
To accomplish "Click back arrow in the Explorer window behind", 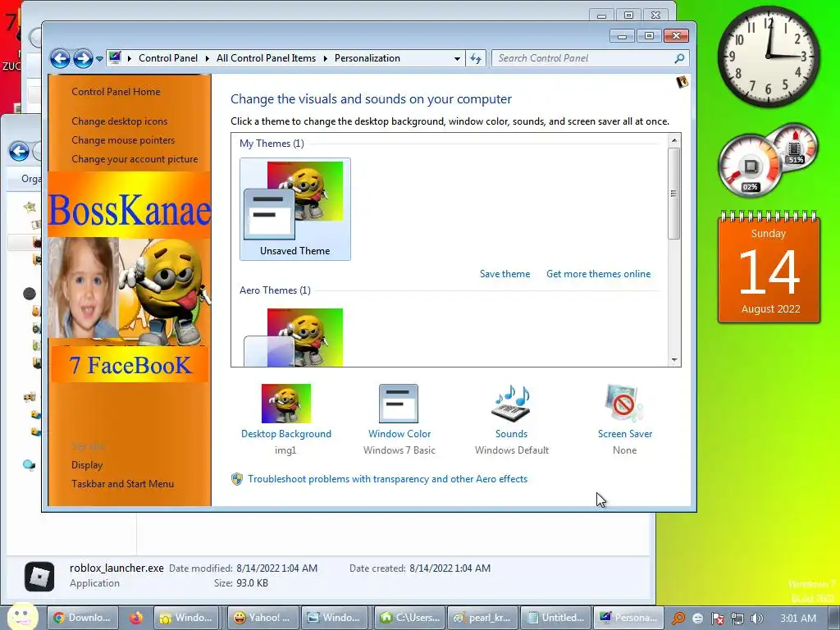I will (19, 151).
